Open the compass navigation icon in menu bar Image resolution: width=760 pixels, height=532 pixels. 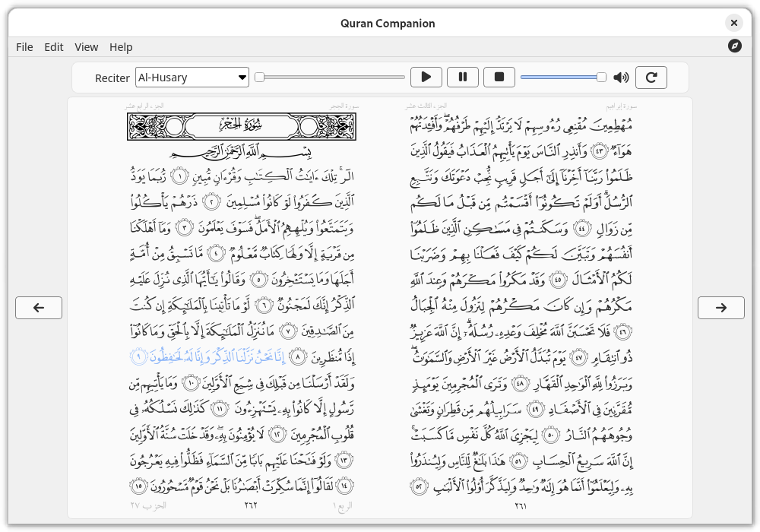point(735,46)
